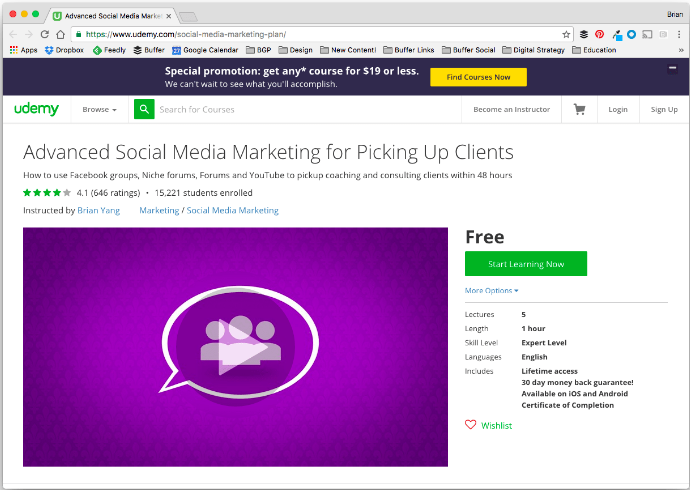Click the '15,221 students enrolled' text
This screenshot has height=490, width=690.
[x=204, y=193]
